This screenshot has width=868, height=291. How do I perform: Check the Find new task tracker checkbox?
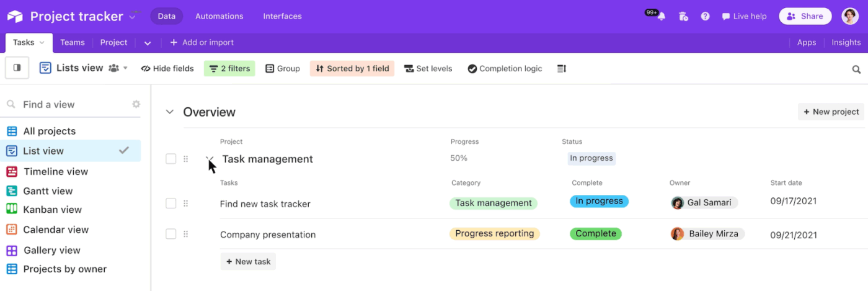point(170,204)
